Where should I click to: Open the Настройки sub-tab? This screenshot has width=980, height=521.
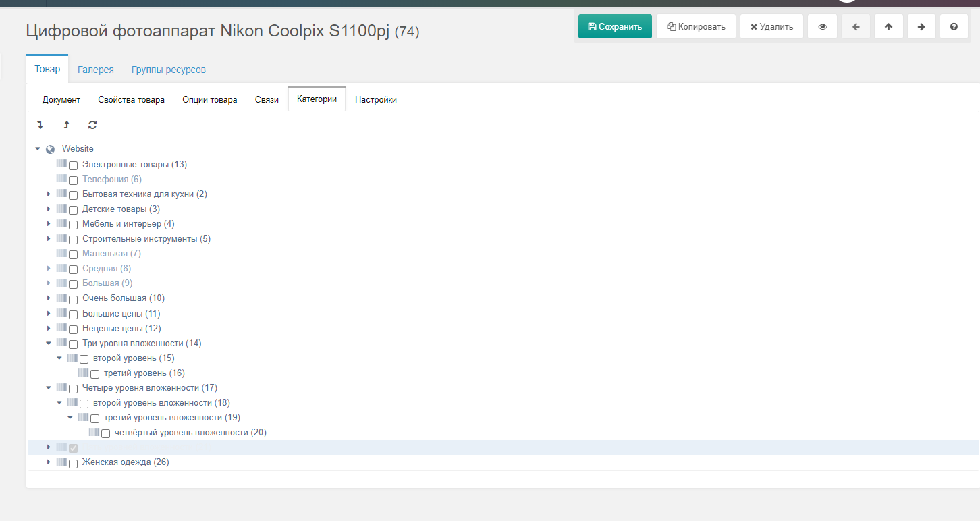point(376,99)
